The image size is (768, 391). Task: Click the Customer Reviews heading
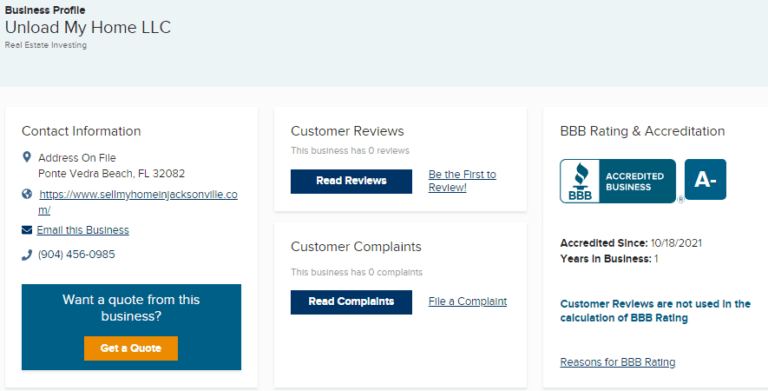pyautogui.click(x=347, y=131)
